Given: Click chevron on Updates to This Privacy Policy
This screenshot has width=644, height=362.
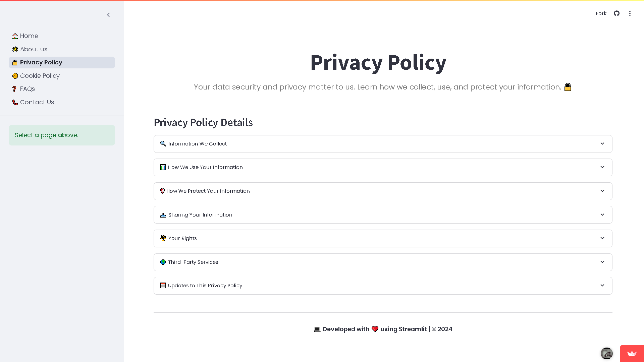Looking at the screenshot, I should (x=602, y=285).
